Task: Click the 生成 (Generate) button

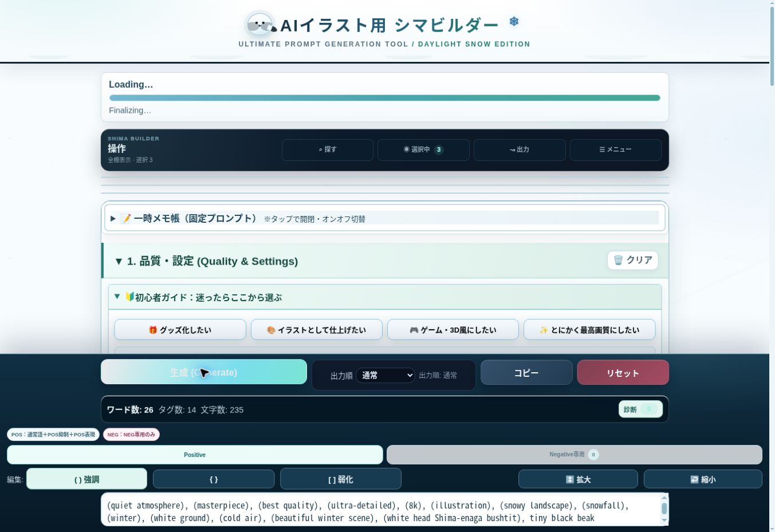Action: click(x=204, y=372)
